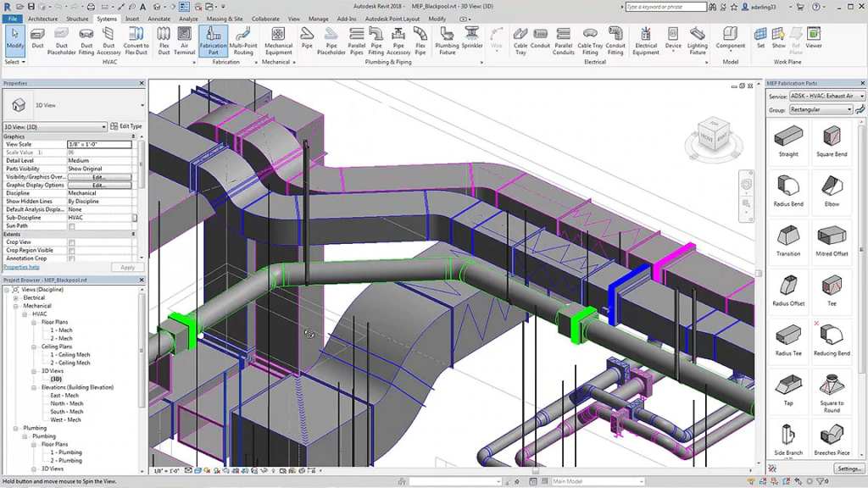Click the Settings button in Fabrication Parts
868x488 pixels.
(848, 469)
